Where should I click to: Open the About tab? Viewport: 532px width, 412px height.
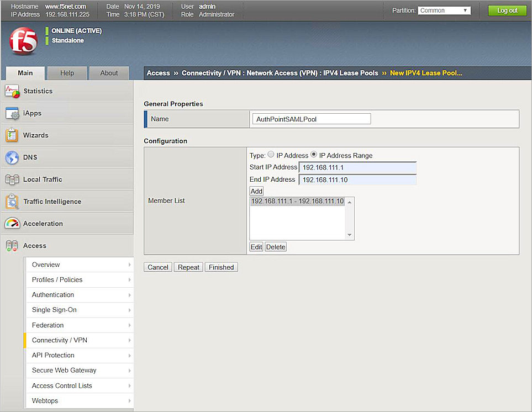109,72
